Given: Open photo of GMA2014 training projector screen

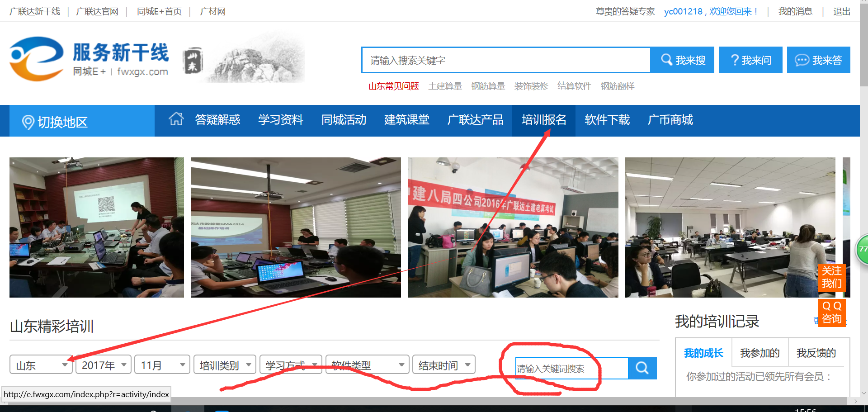Looking at the screenshot, I should [296, 227].
